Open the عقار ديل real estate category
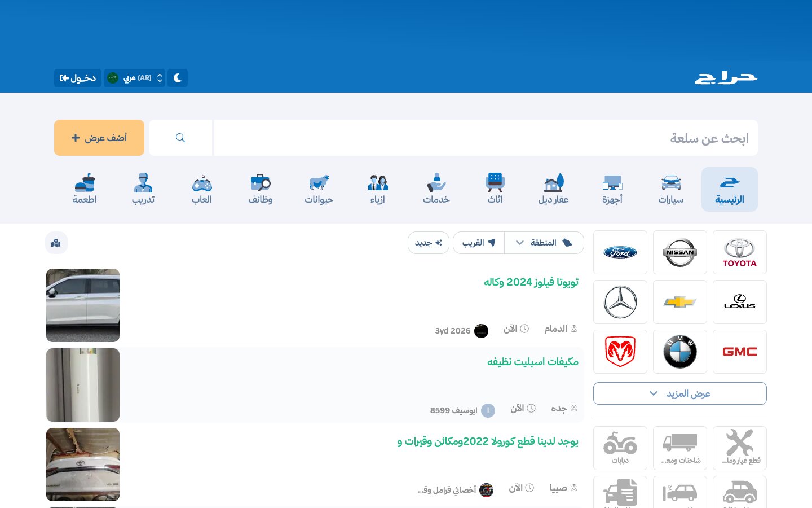The height and width of the screenshot is (508, 812). point(554,190)
